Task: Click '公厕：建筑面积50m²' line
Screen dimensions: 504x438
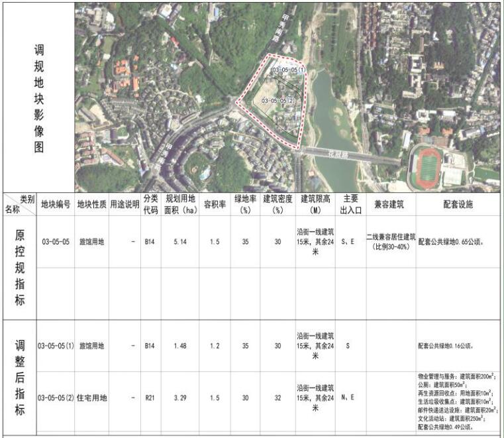Action: [442, 384]
